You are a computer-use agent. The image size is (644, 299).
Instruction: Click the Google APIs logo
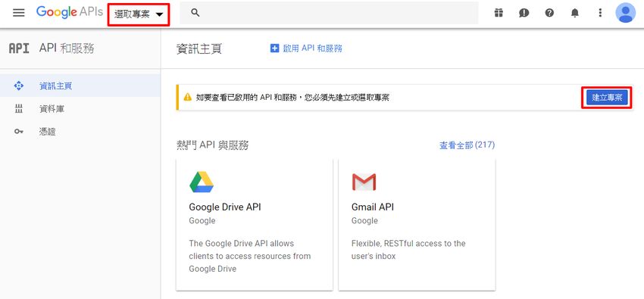[x=70, y=12]
